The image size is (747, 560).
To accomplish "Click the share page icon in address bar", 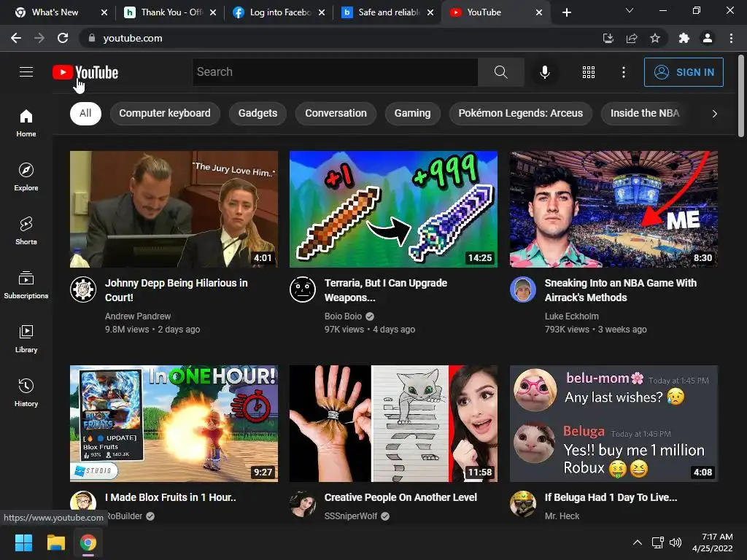I will (x=632, y=38).
